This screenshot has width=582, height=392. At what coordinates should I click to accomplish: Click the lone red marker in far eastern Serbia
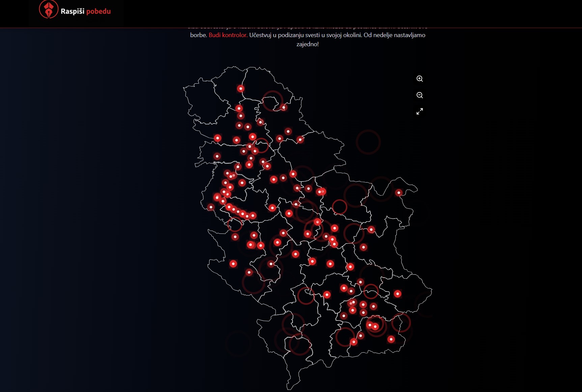tap(398, 192)
